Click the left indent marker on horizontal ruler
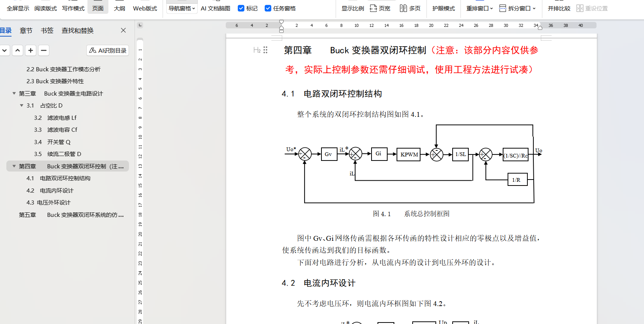 pos(281,29)
